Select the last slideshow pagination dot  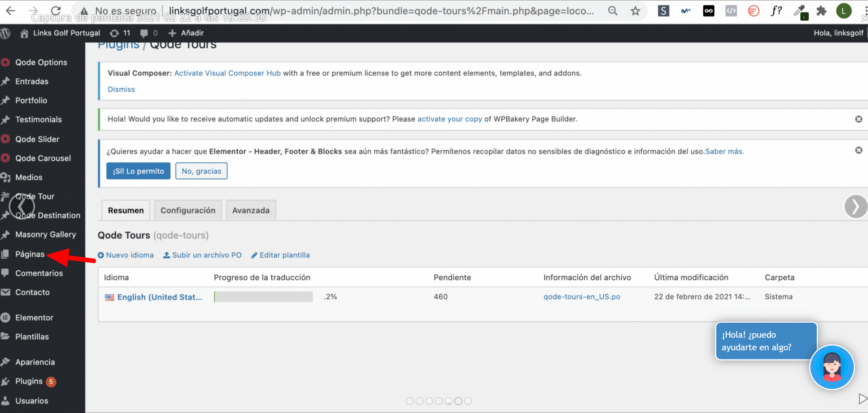click(468, 401)
